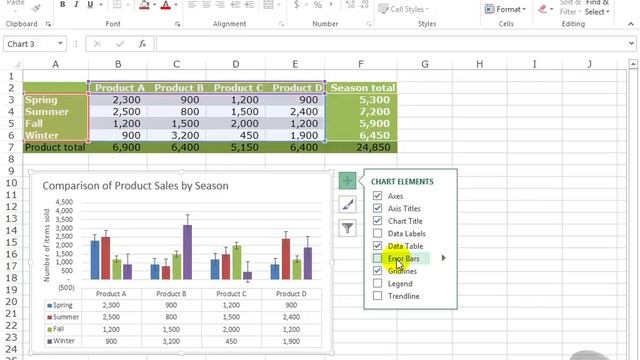This screenshot has height=360, width=640.
Task: Click the green Chart Elements plus button
Action: click(x=347, y=180)
